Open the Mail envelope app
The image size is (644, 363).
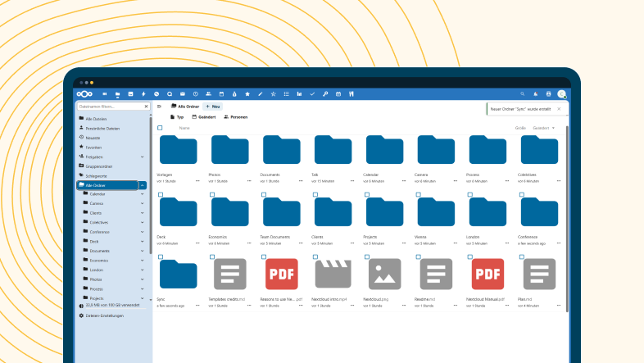pyautogui.click(x=182, y=94)
